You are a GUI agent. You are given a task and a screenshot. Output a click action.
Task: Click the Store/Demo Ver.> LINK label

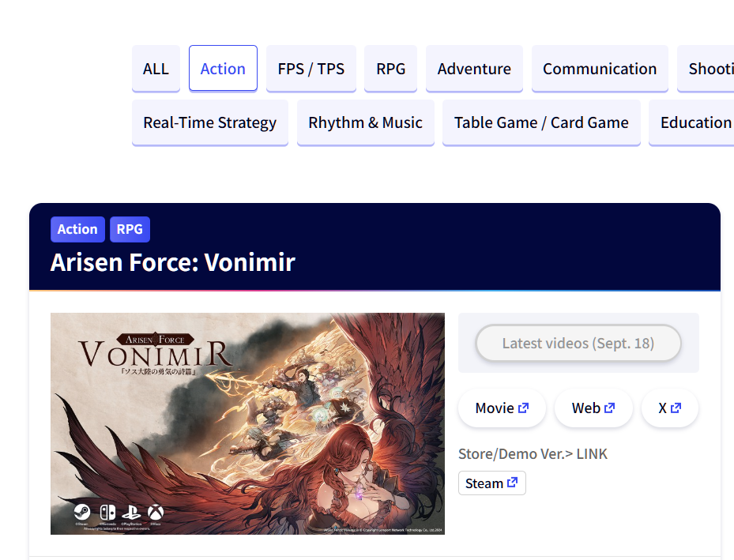coord(533,454)
